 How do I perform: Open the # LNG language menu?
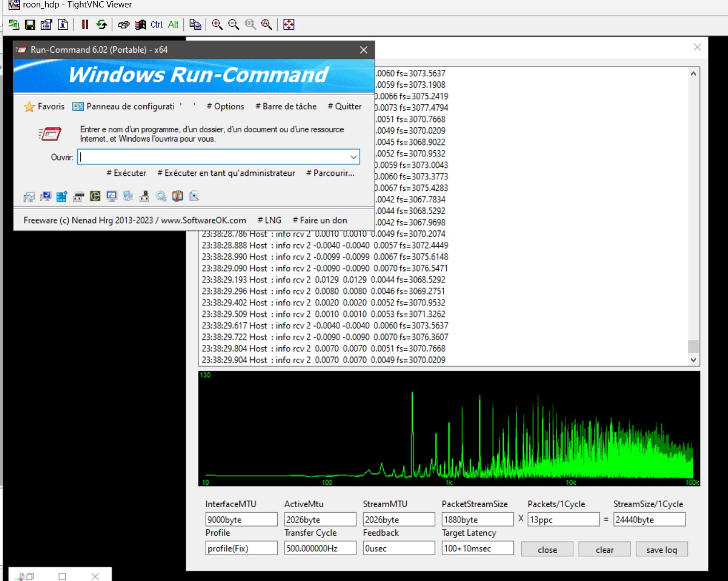point(269,220)
